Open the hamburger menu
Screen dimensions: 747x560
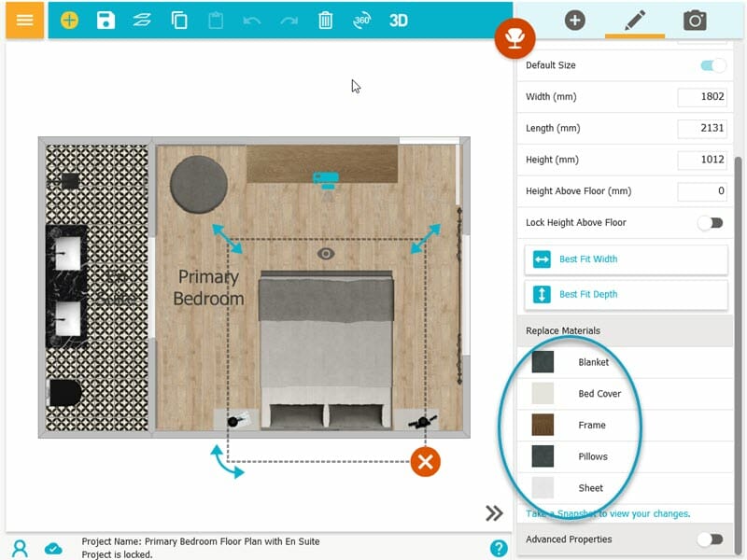(x=24, y=20)
